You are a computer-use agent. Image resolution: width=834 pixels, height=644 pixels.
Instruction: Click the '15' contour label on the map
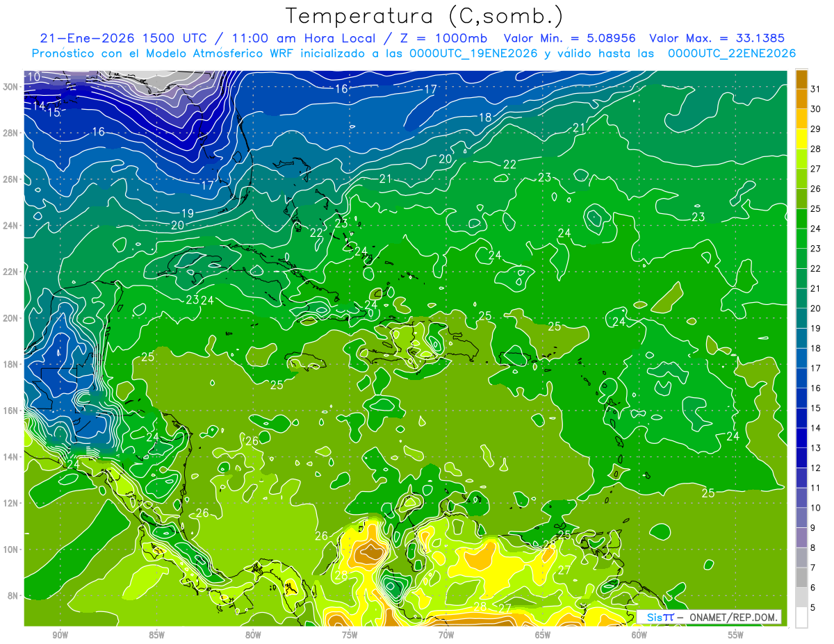(x=53, y=112)
